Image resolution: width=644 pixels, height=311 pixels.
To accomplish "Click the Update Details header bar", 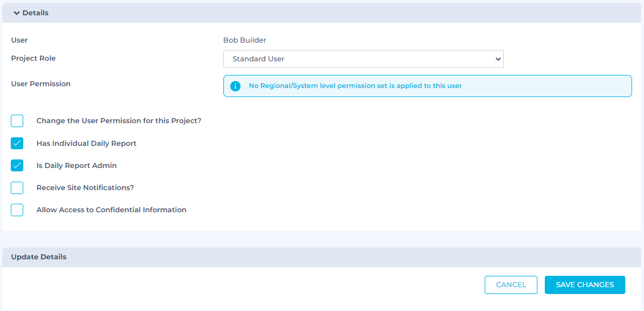I will point(321,257).
